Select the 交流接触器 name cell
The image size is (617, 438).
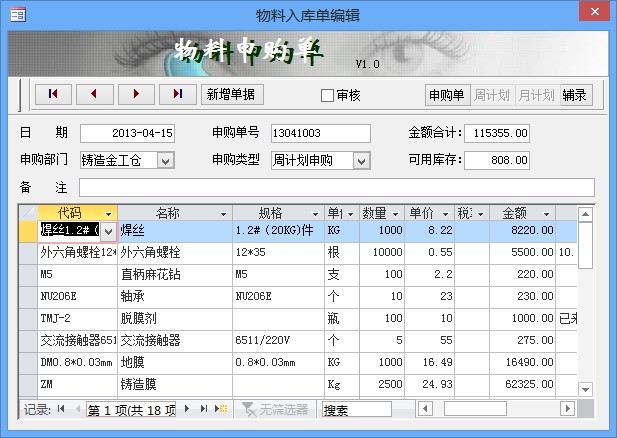click(175, 341)
